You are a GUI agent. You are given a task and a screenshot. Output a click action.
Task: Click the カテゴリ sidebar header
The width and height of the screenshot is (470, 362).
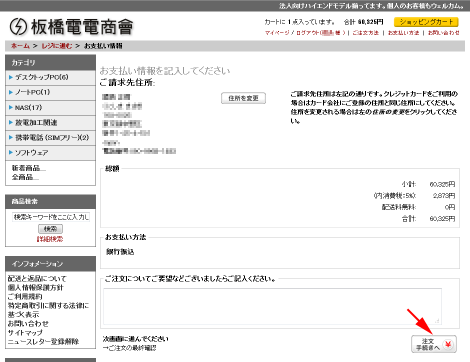50,63
